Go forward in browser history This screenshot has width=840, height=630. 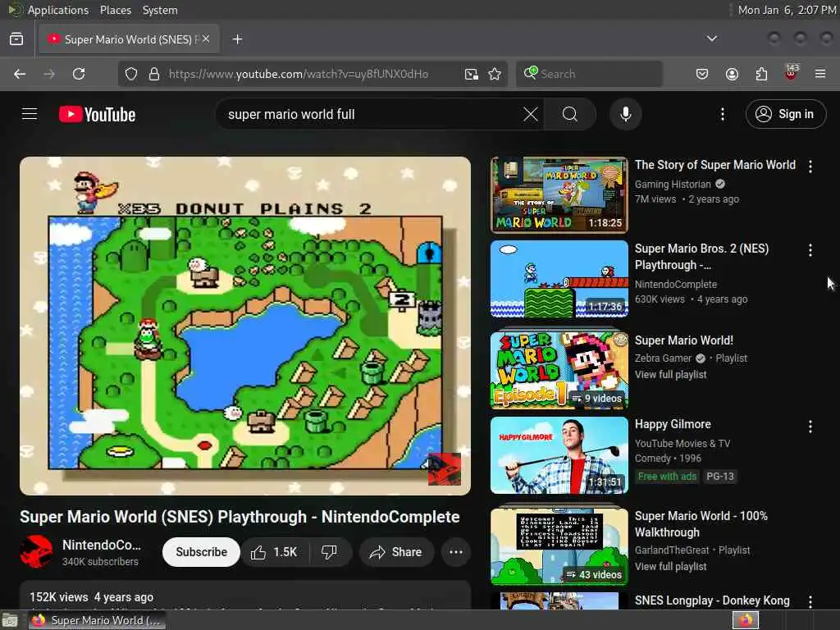49,74
